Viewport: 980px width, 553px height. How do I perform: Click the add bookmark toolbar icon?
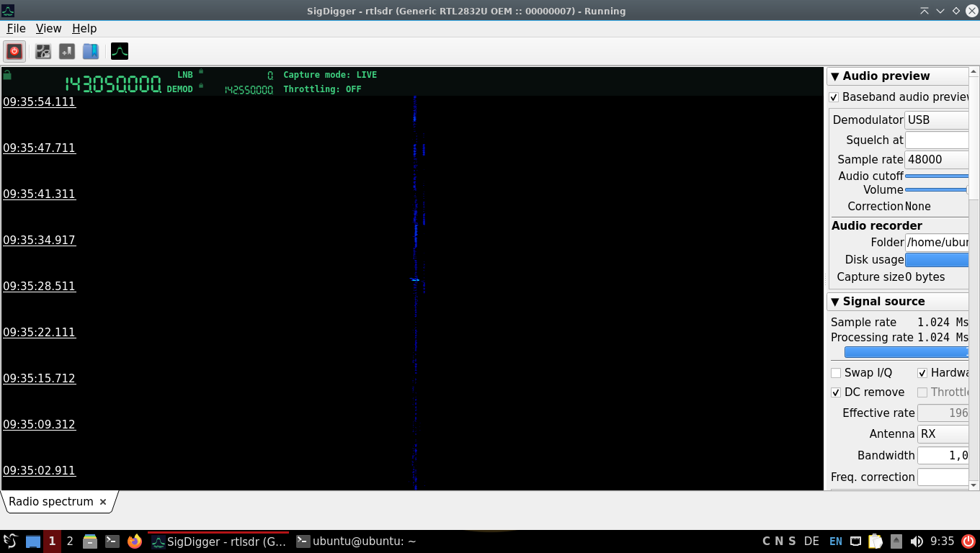click(x=67, y=51)
